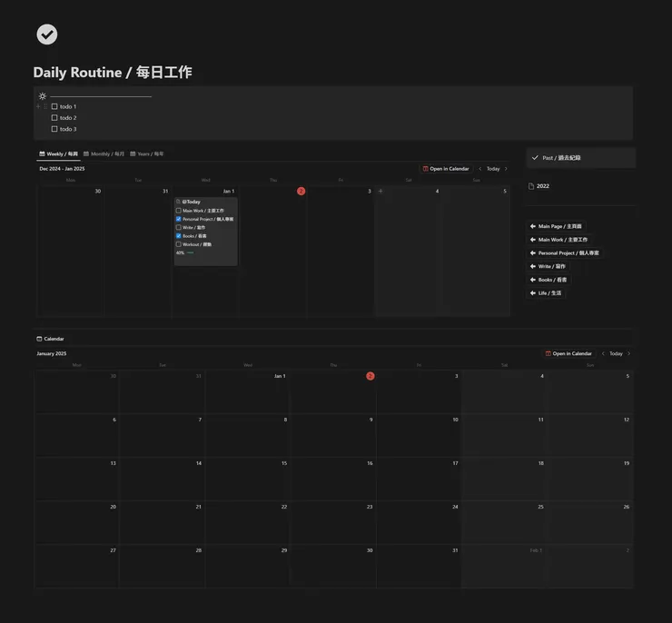Go to next week with right chevron
The width and height of the screenshot is (672, 623).
[x=506, y=169]
